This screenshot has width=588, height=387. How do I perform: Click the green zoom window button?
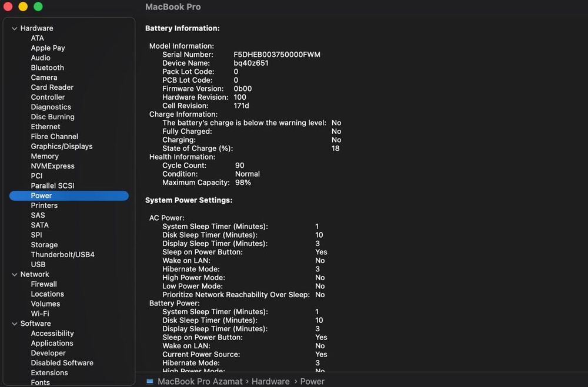(x=38, y=6)
